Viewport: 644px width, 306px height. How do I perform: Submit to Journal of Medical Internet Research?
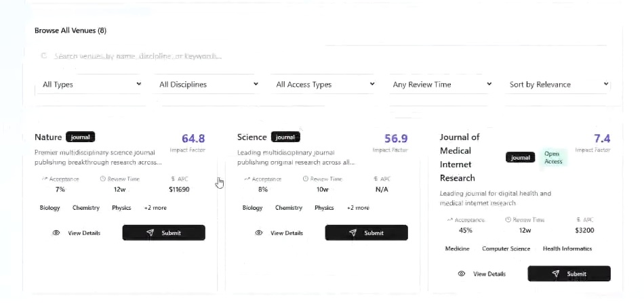click(x=569, y=274)
